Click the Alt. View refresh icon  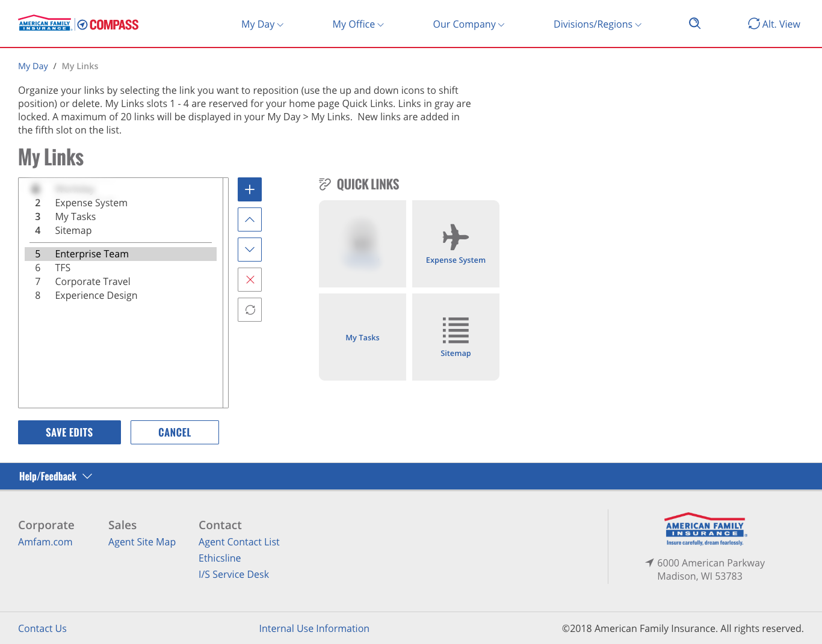click(x=753, y=23)
